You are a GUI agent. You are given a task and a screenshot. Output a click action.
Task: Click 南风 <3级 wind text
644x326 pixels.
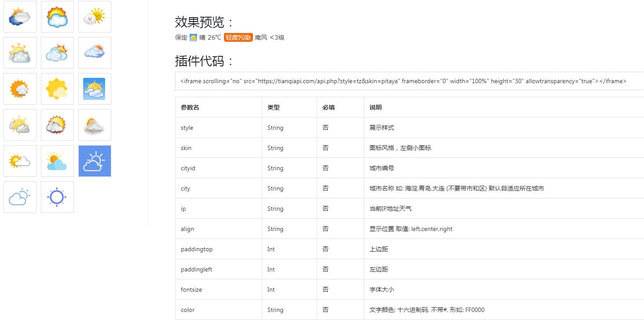pyautogui.click(x=270, y=37)
